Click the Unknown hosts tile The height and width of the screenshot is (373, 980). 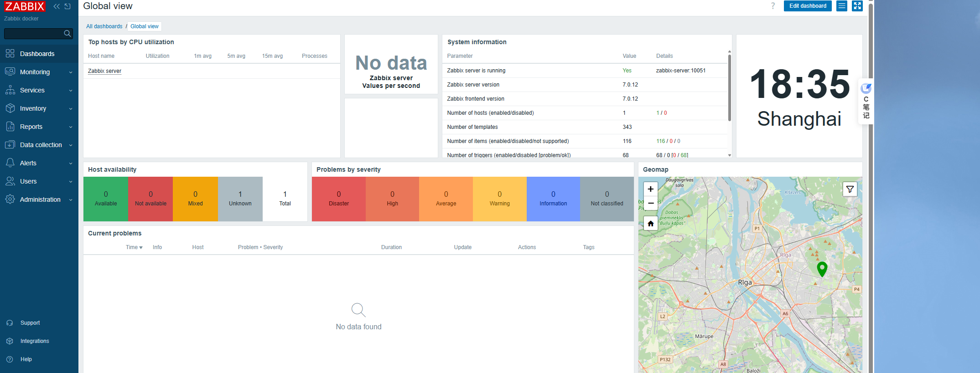click(240, 199)
